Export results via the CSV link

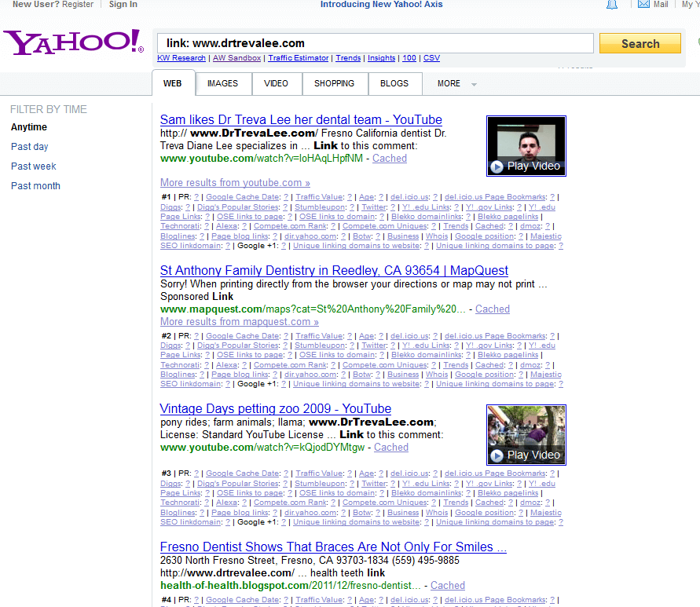[431, 58]
